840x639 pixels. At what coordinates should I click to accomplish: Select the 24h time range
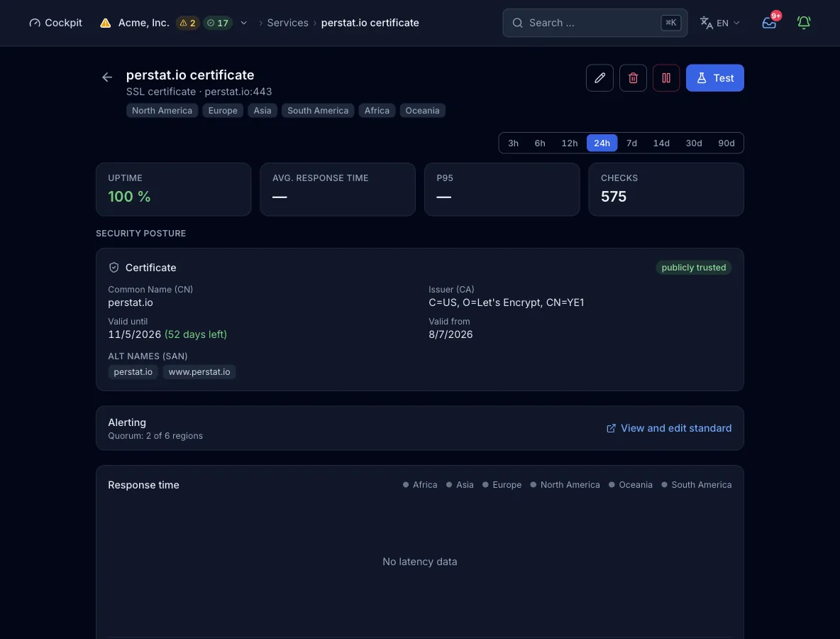[602, 143]
